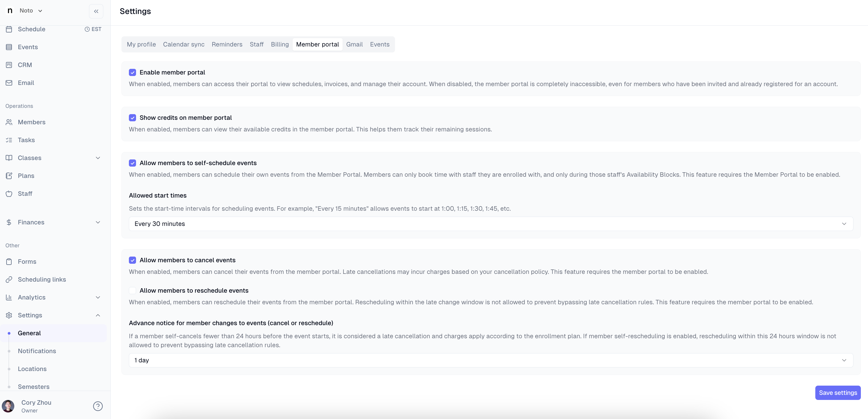868x419 pixels.
Task: Open the Schedule calendar icon
Action: click(9, 29)
